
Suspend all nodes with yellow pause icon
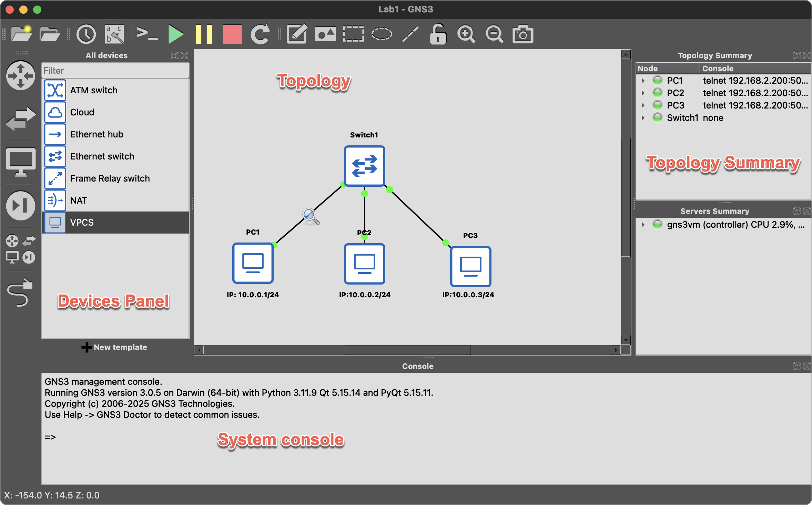coord(204,34)
